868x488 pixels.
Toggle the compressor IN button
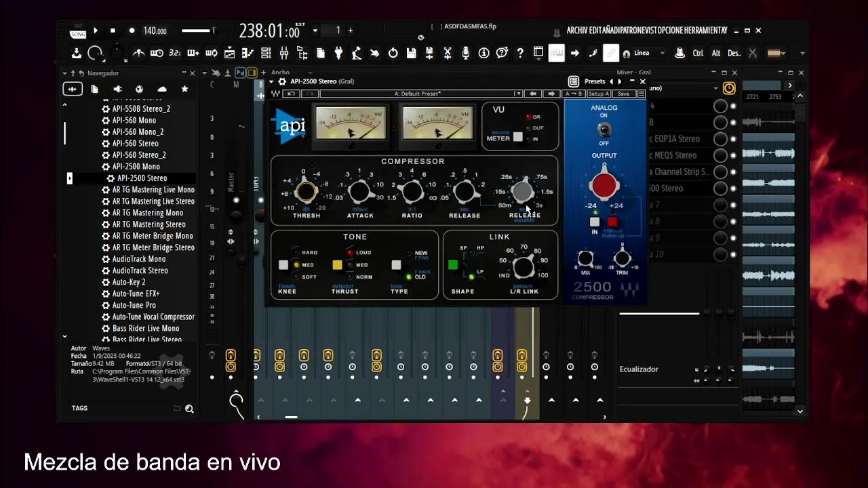595,222
